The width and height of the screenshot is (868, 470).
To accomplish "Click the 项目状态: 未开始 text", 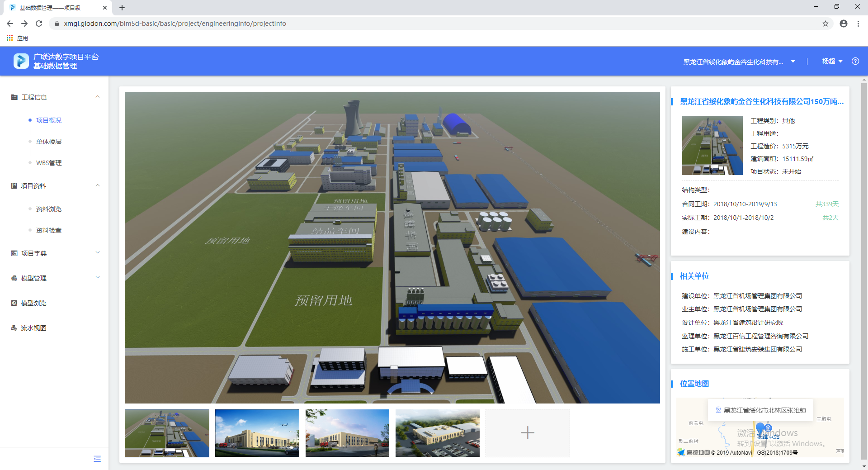I will pyautogui.click(x=776, y=171).
